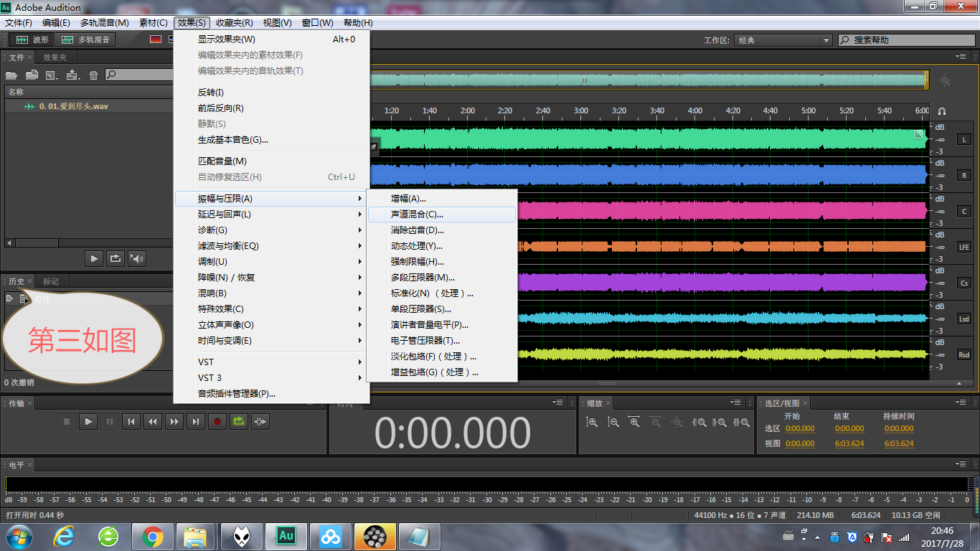Click the transport Play button
The image size is (980, 551).
88,422
